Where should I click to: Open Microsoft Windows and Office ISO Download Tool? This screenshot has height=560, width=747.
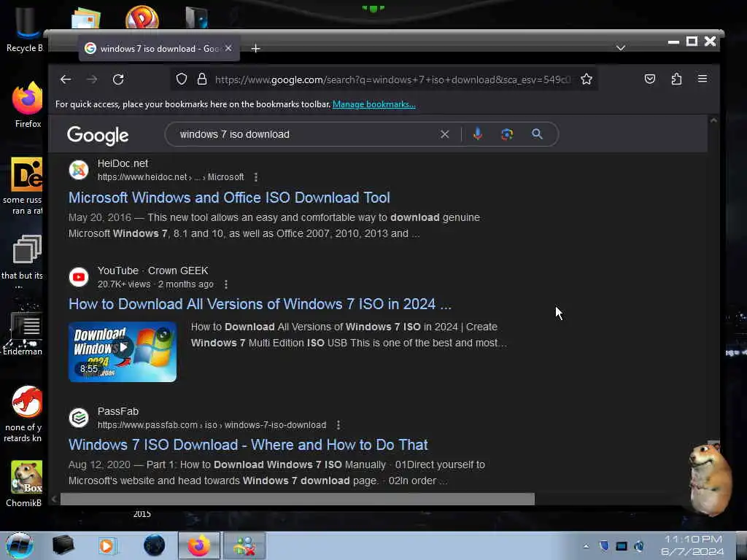coord(229,198)
